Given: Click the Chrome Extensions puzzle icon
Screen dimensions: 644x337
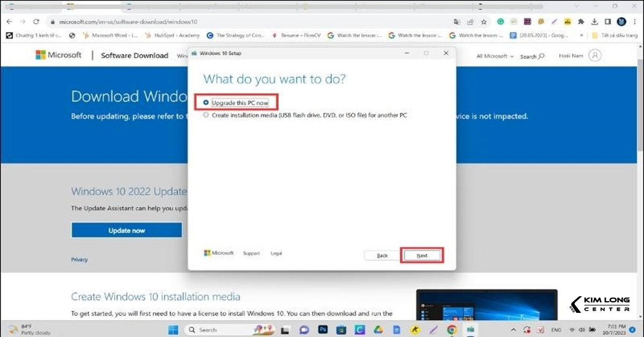Looking at the screenshot, I should (x=581, y=22).
